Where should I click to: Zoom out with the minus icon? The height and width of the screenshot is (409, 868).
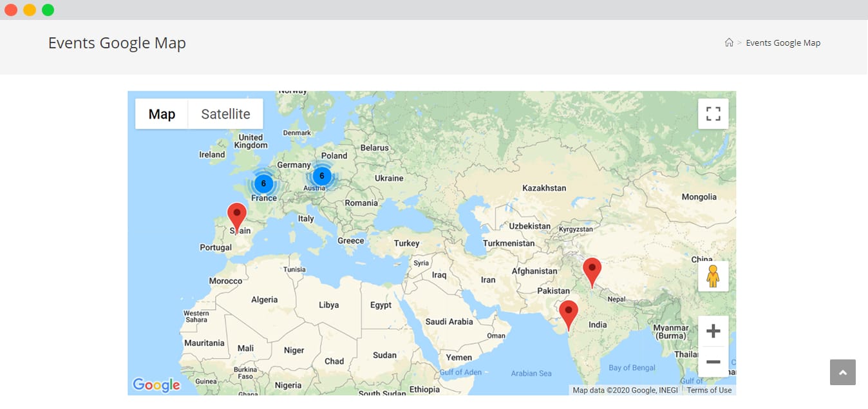coord(713,362)
